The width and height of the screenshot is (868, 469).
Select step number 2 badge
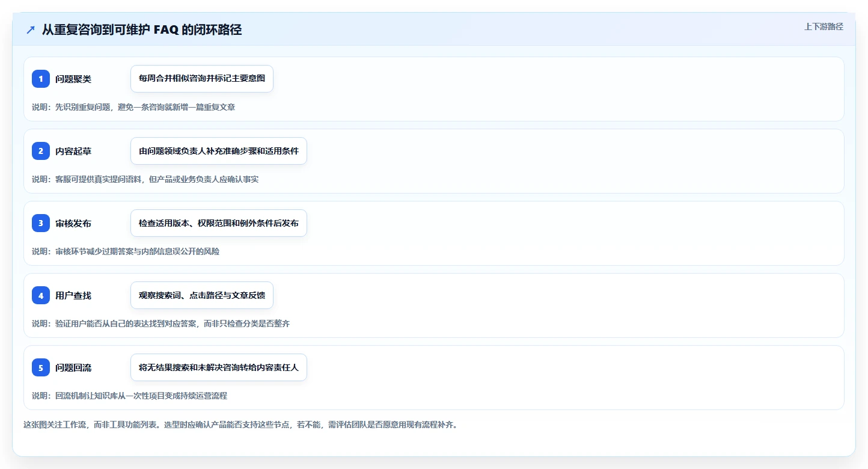coord(41,151)
